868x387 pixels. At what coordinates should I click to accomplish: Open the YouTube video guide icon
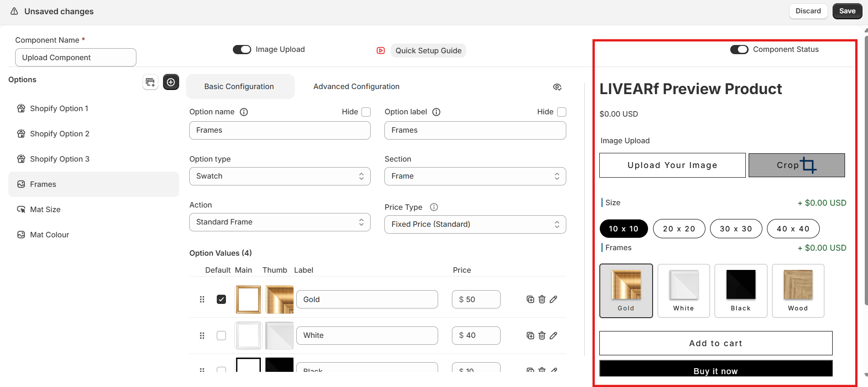(x=381, y=50)
